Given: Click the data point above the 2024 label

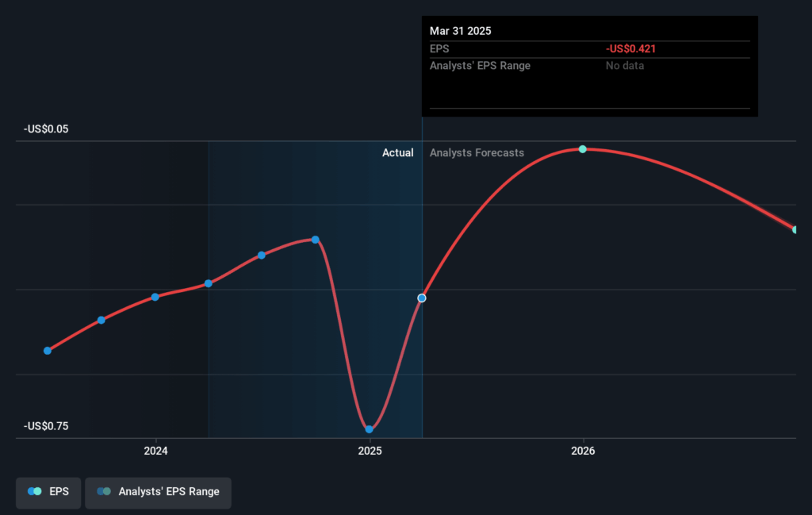Looking at the screenshot, I should pos(154,296).
